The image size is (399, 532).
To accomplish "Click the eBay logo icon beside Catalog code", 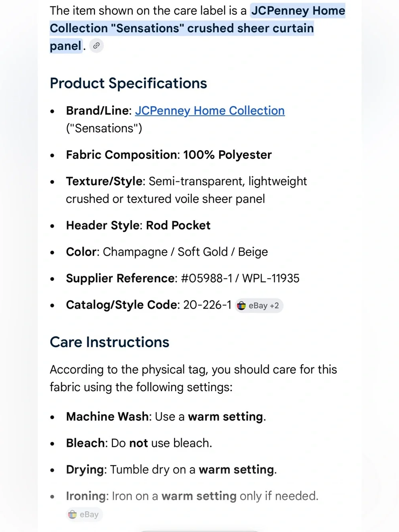I will (x=241, y=306).
